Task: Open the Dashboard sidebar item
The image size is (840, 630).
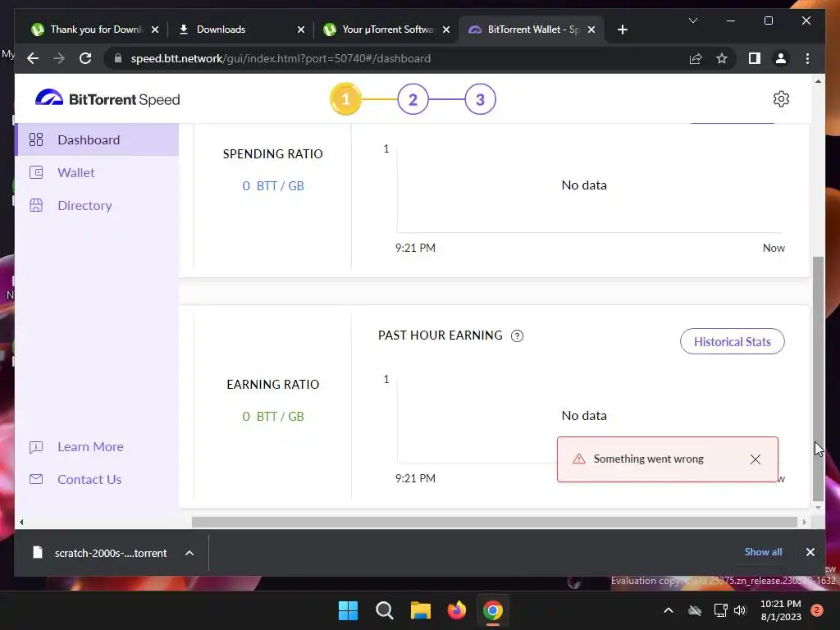Action: [x=97, y=139]
